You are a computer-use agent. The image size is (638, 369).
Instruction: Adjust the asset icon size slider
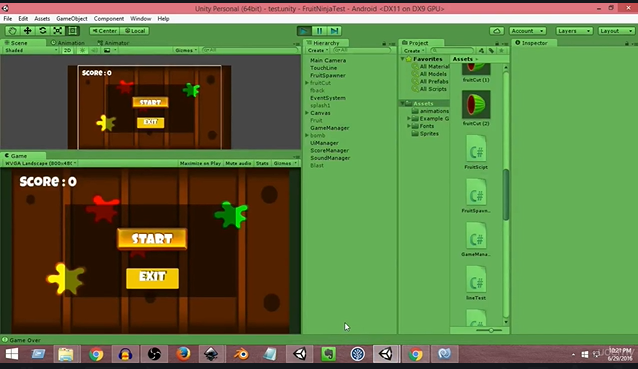pos(489,330)
